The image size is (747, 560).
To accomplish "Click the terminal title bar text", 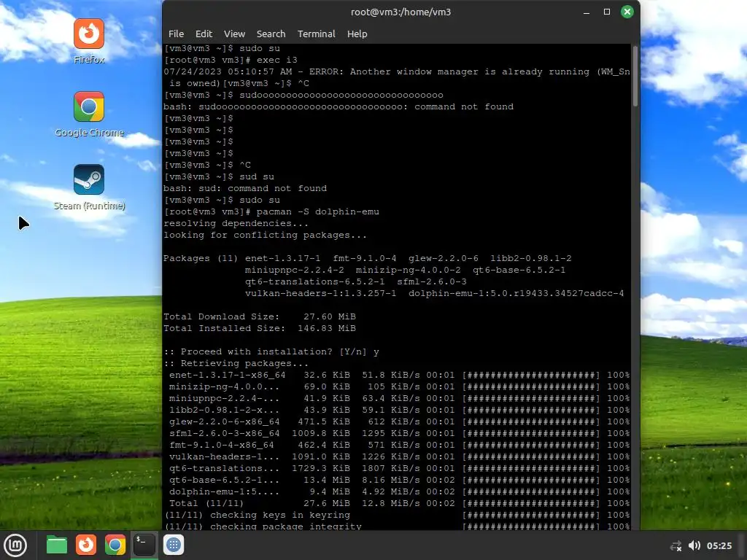I will [x=400, y=12].
